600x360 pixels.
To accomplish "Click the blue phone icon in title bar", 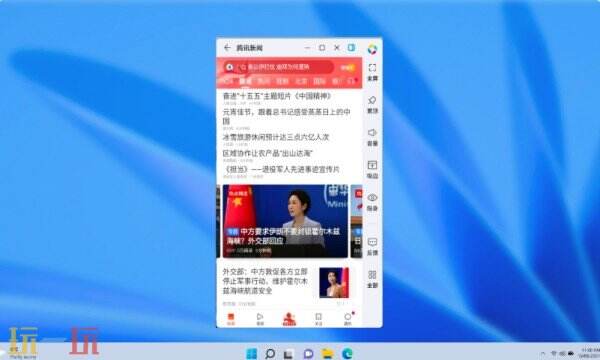I will 351,47.
